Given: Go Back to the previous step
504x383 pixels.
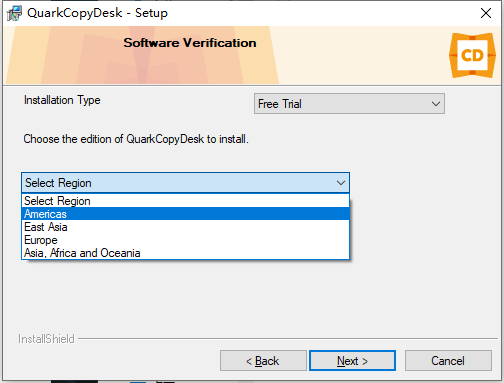Looking at the screenshot, I should (x=263, y=360).
